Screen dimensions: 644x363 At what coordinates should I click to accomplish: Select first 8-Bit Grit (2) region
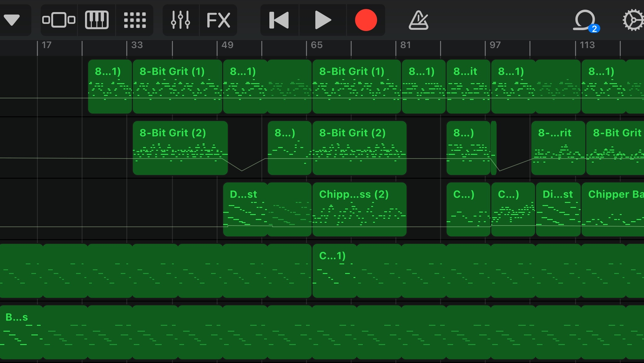pos(180,148)
